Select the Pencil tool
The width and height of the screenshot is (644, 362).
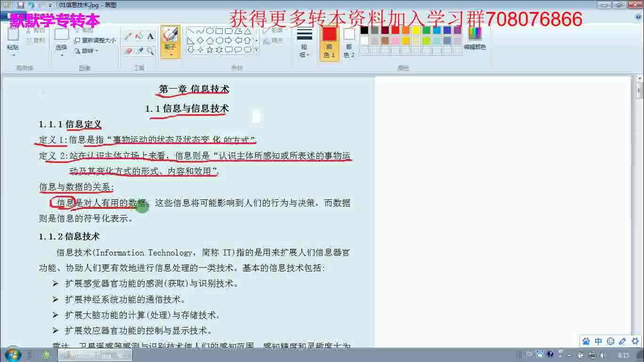coord(128,36)
